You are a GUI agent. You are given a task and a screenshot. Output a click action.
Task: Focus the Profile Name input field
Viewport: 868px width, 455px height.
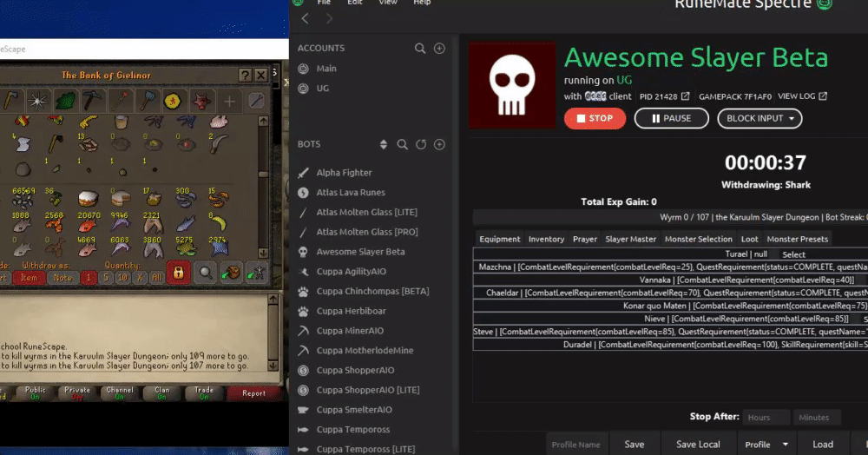click(576, 445)
